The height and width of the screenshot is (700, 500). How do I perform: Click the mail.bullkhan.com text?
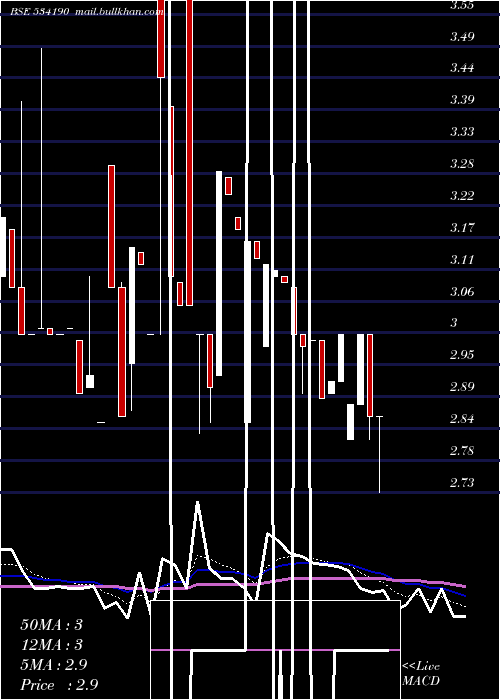[119, 12]
